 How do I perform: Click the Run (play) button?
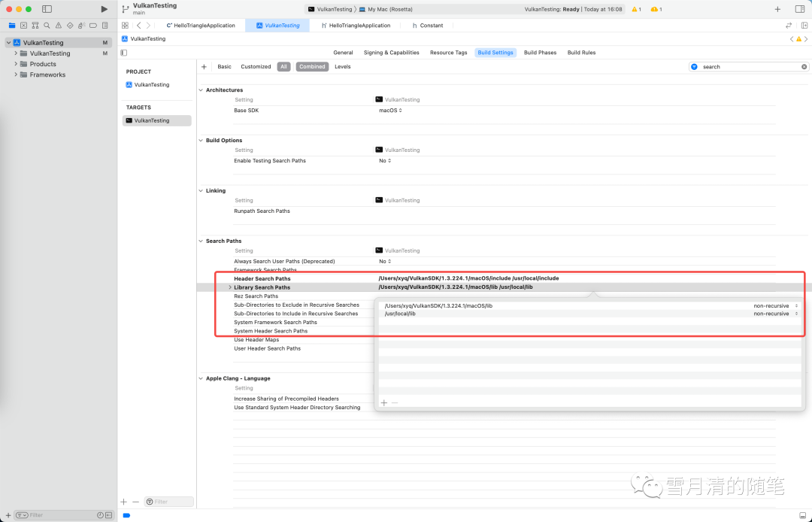pos(105,9)
